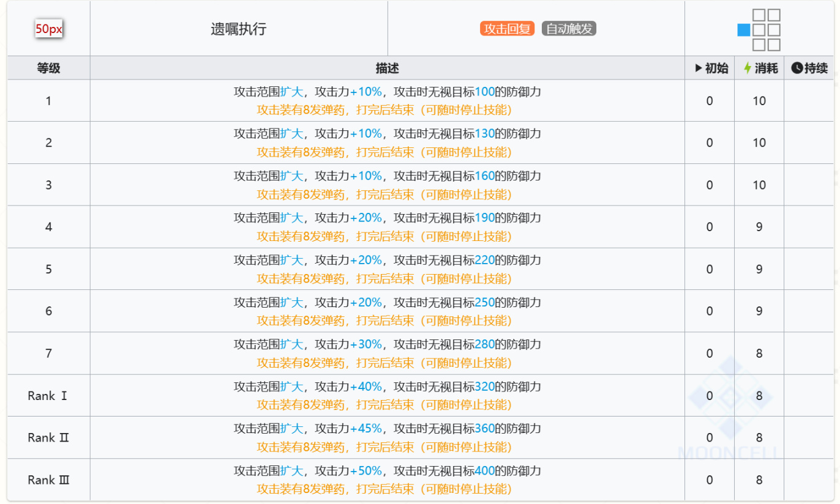Click cost value 10 in level 1 row

(x=759, y=101)
